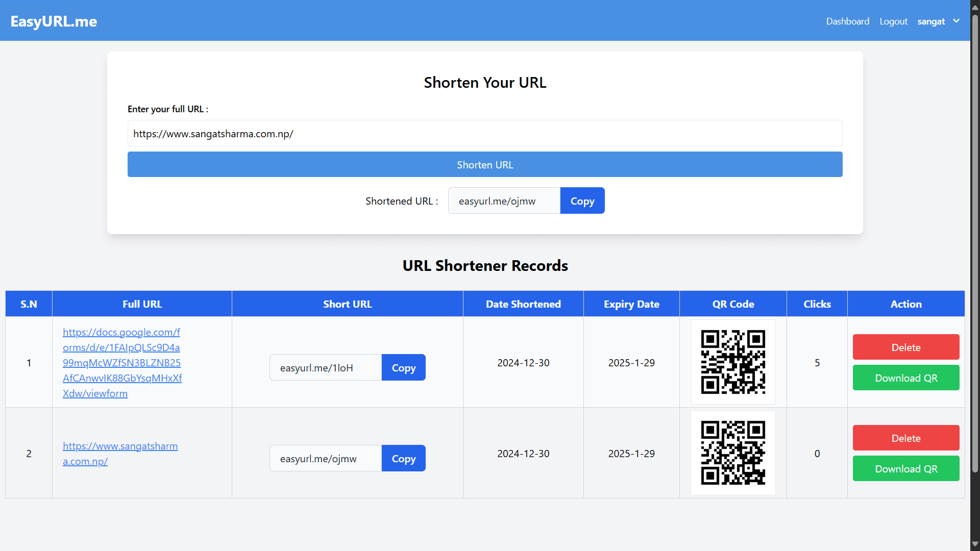Click the QR code for row 1
The image size is (980, 551).
(x=733, y=362)
